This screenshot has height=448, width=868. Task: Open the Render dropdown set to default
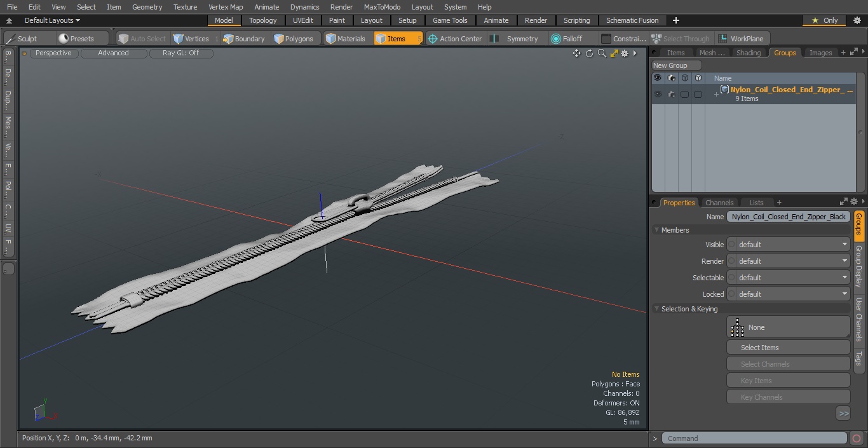coord(792,261)
